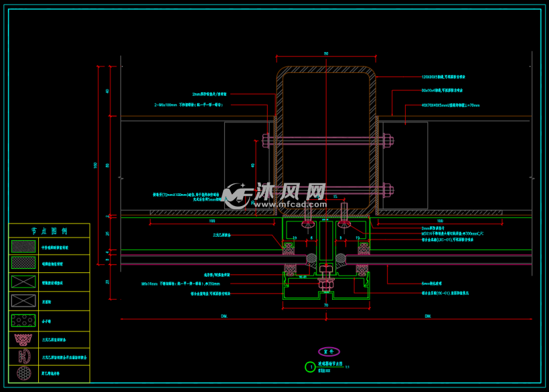Image resolution: width=549 pixels, height=392 pixels.
Task: Select the magenta oval 室外 label
Action: 329,351
